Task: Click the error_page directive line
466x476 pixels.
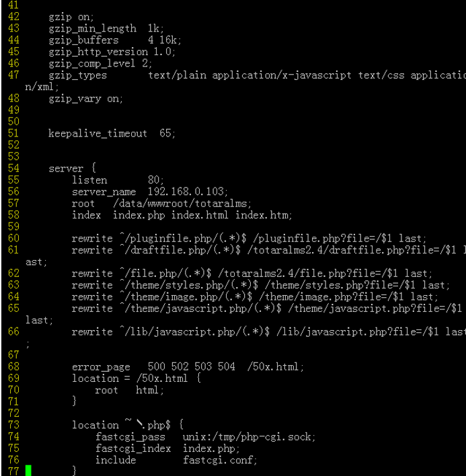Action: point(188,366)
